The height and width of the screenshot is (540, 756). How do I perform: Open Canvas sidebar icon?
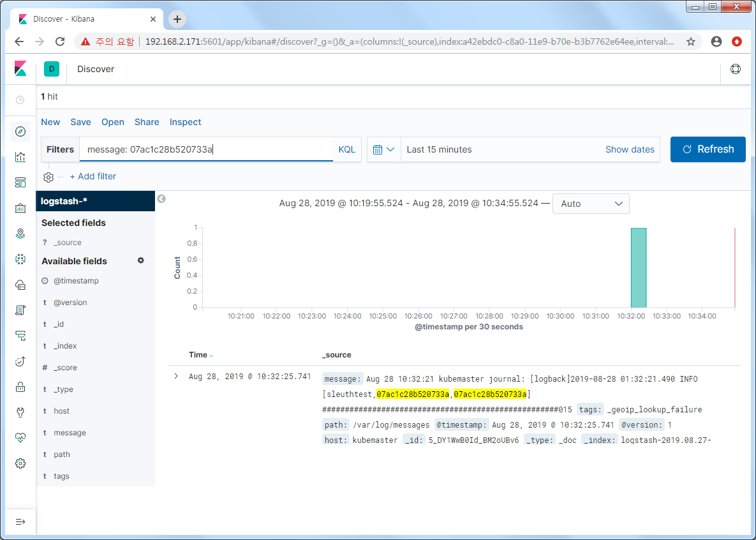click(20, 208)
